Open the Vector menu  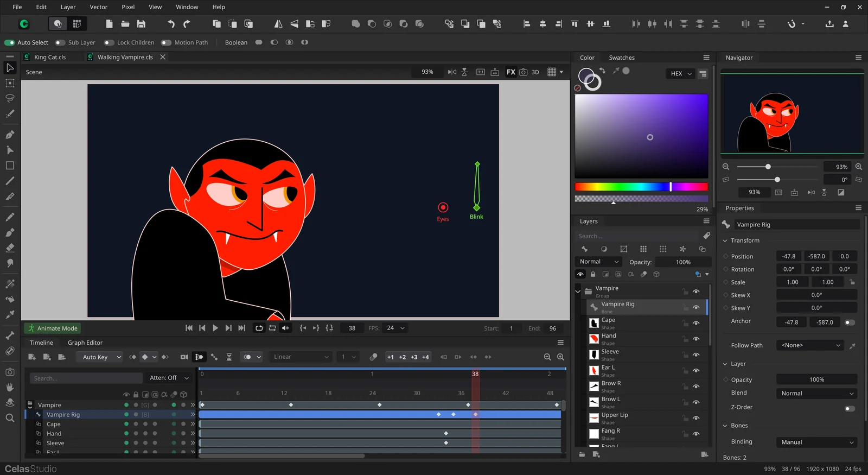[99, 7]
